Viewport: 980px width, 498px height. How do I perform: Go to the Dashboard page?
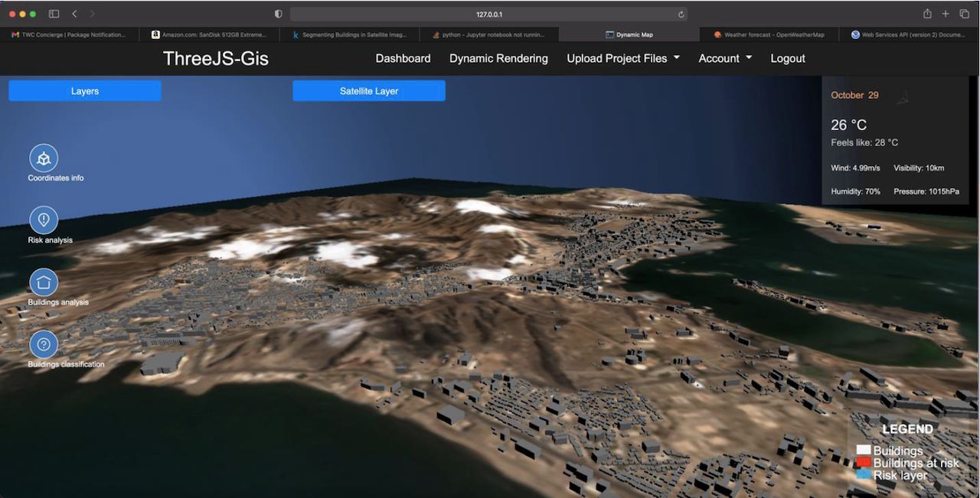(x=403, y=58)
